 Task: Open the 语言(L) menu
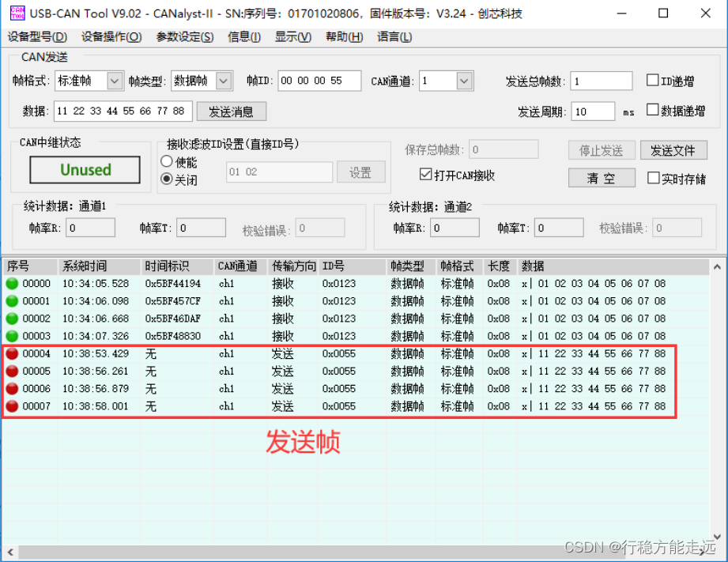tap(394, 36)
